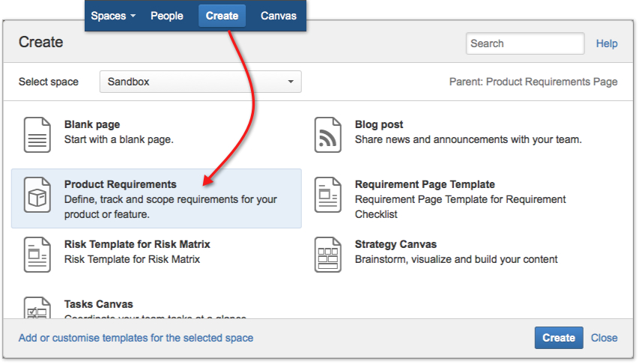Select the Blank page template title
The height and width of the screenshot is (364, 639).
coord(92,124)
